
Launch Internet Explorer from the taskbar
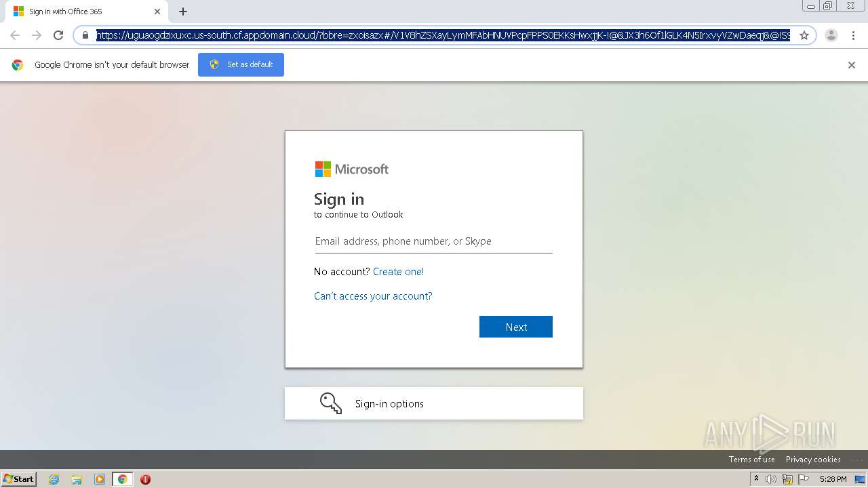pos(54,479)
